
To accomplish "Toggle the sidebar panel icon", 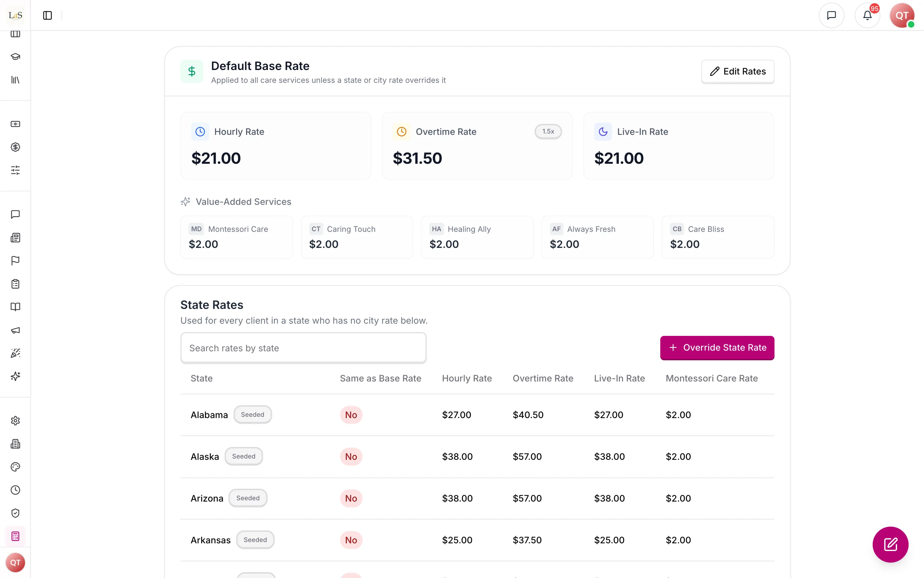I will point(47,15).
